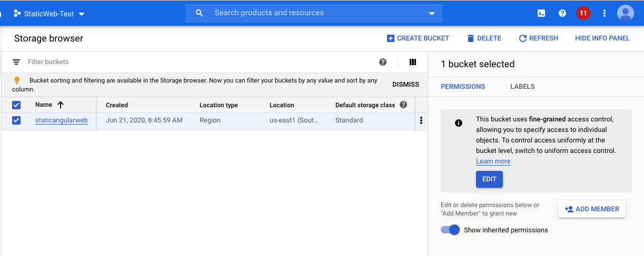Image resolution: width=644 pixels, height=256 pixels.
Task: Click the help question mark icon in top bar
Action: click(562, 13)
